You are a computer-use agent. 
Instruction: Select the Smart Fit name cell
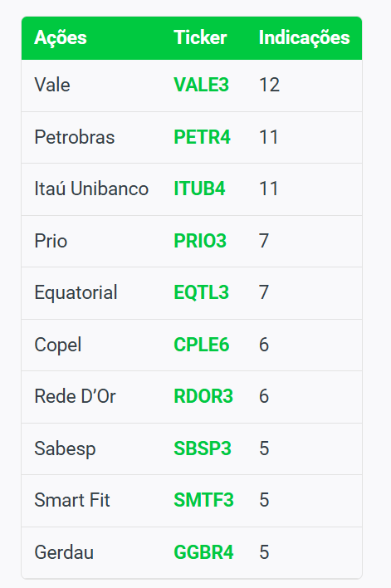[x=72, y=500]
